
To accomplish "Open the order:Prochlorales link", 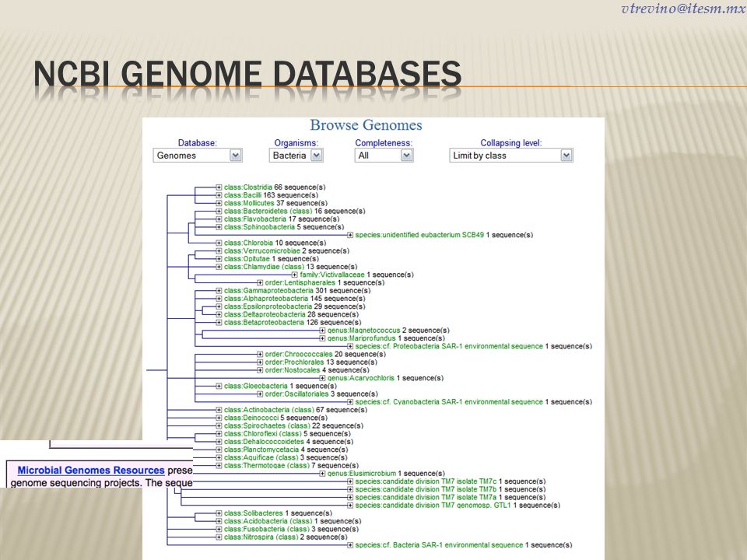I will [294, 362].
